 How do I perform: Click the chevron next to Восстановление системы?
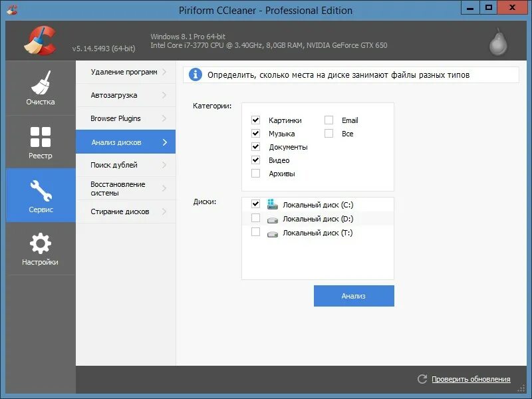tap(164, 188)
